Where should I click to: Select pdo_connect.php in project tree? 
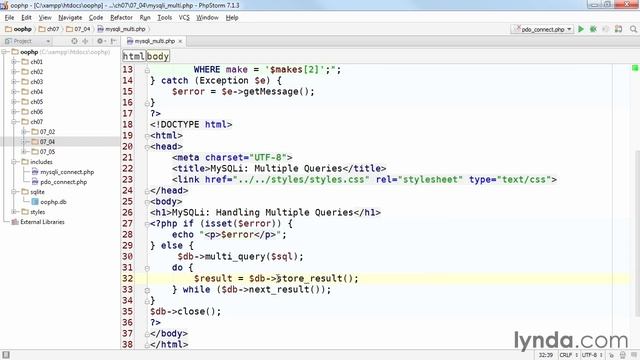pyautogui.click(x=60, y=182)
